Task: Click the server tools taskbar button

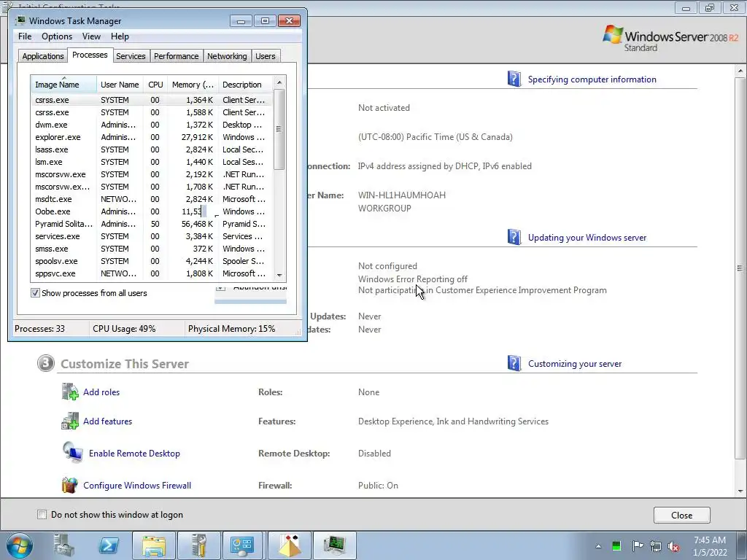Action: point(198,545)
